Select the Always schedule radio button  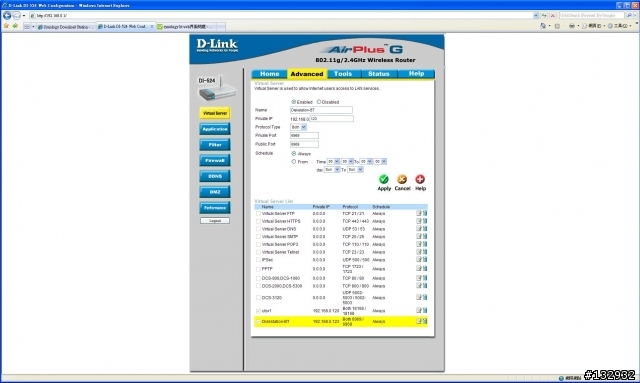tap(293, 154)
